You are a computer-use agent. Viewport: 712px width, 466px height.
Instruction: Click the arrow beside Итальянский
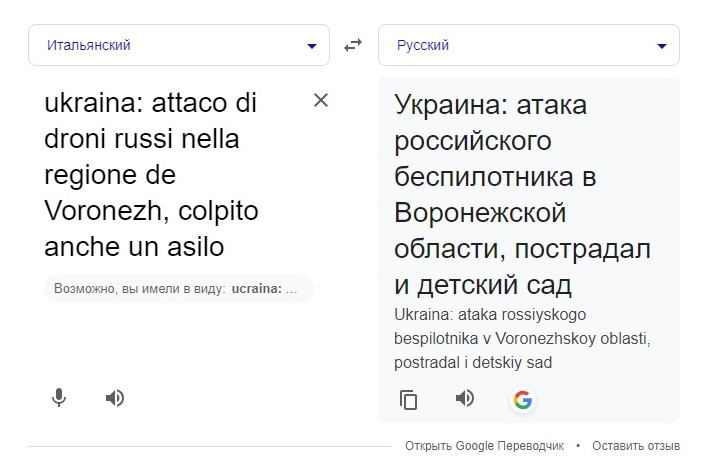coord(311,46)
